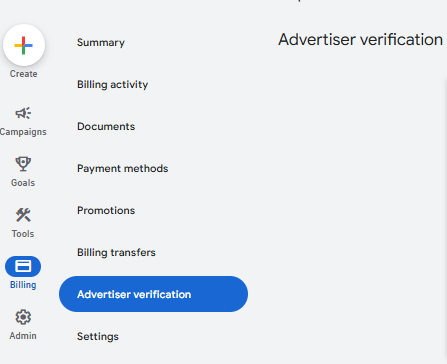Click the Admin label in sidebar
The height and width of the screenshot is (364, 447).
point(23,336)
